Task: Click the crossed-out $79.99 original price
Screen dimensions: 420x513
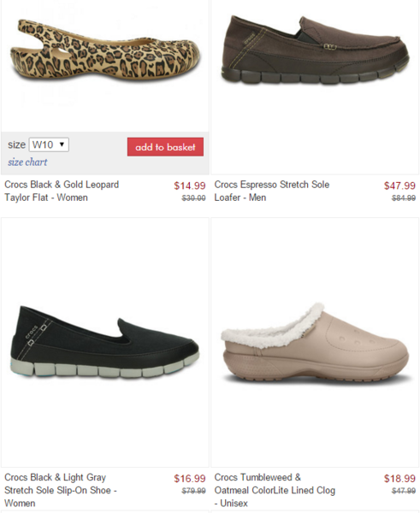Action: (x=194, y=491)
